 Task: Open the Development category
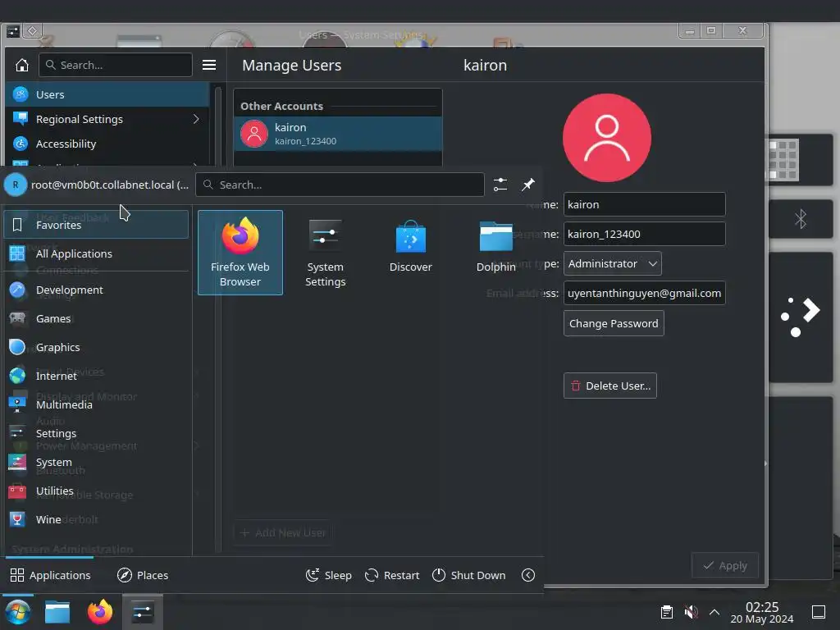(97, 290)
